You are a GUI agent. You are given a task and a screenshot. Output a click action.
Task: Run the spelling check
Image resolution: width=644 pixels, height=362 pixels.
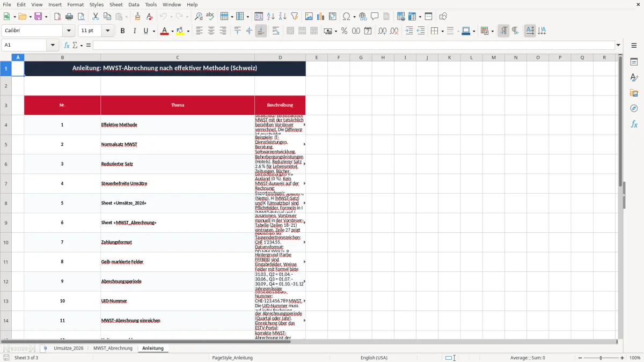point(210,17)
